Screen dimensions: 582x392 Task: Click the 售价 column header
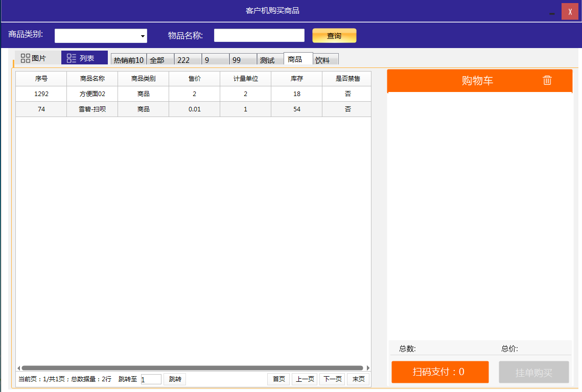click(x=194, y=79)
